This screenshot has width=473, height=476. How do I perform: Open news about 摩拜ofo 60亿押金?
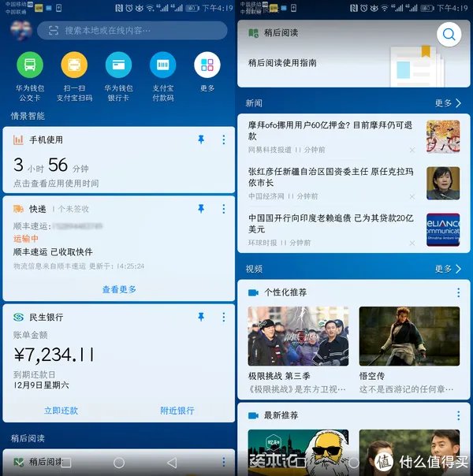(x=330, y=131)
